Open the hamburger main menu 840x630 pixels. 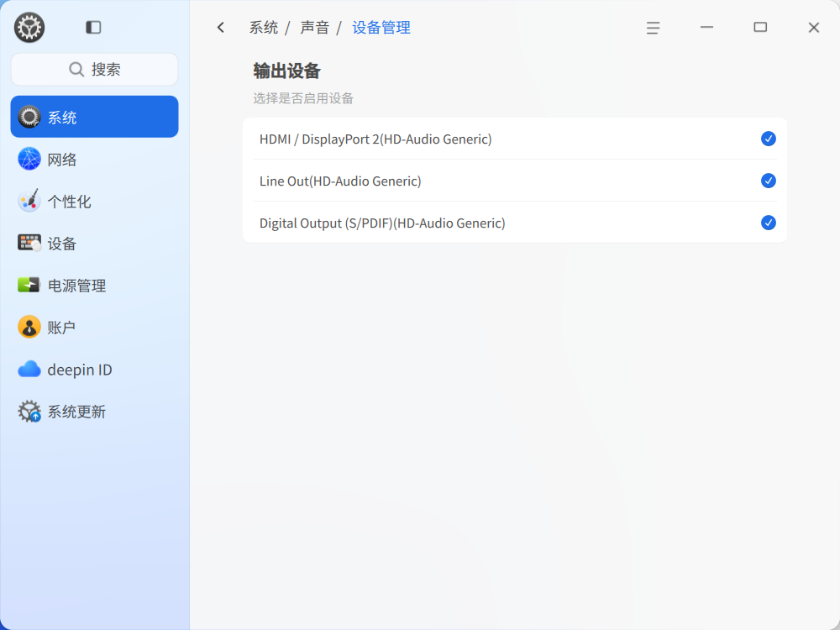[653, 28]
